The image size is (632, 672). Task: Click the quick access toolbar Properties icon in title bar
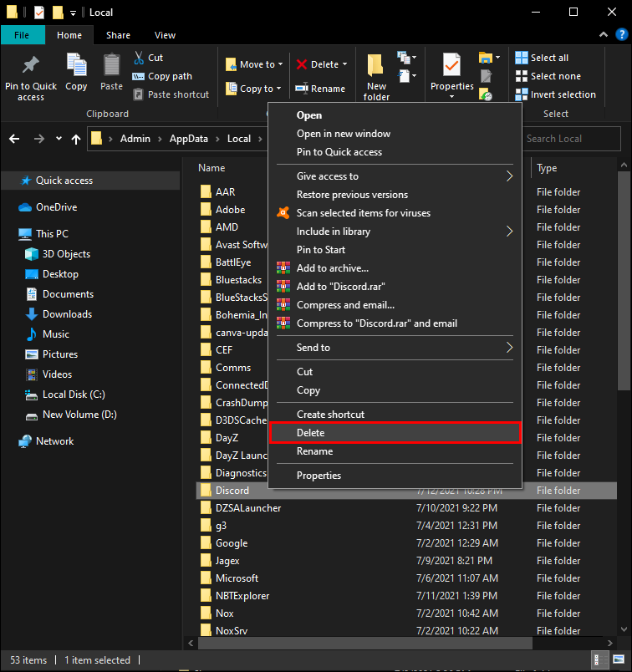coord(39,13)
